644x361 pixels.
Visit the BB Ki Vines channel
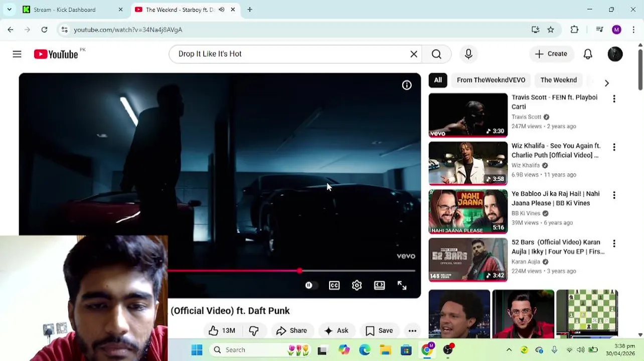(x=526, y=213)
